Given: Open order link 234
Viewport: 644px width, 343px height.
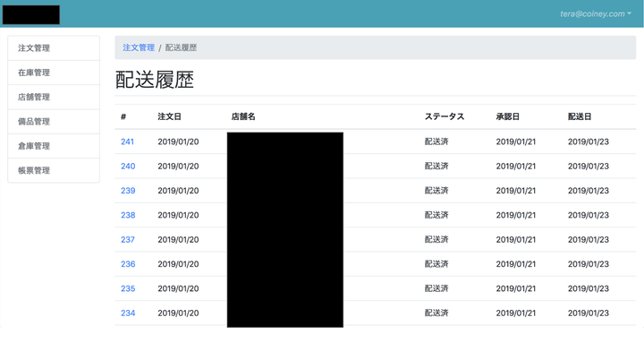Looking at the screenshot, I should click(128, 313).
